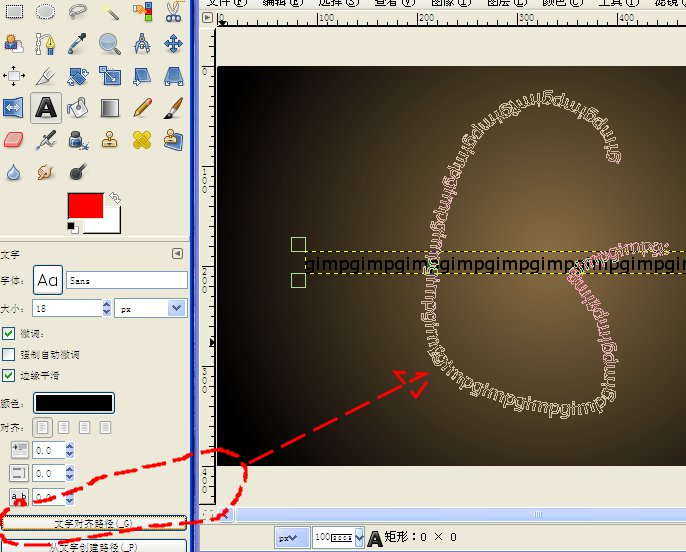The width and height of the screenshot is (686, 552).
Task: Open the 文件 (F) menu
Action: point(227,3)
